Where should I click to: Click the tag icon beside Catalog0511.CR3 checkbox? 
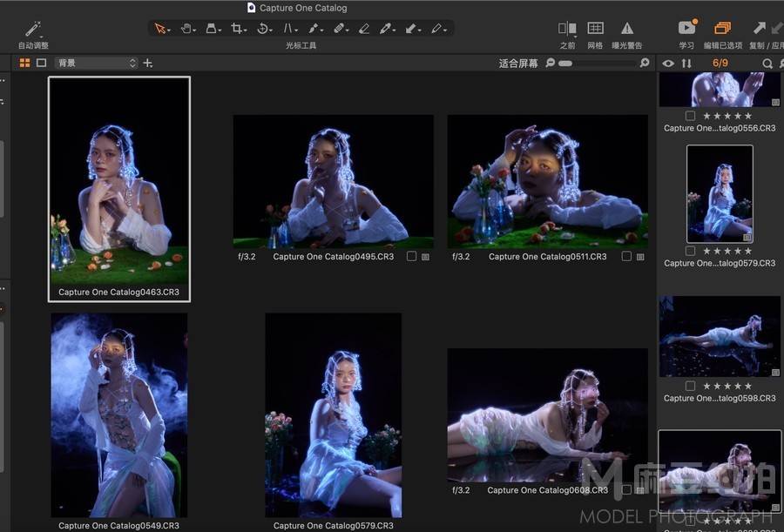(640, 257)
